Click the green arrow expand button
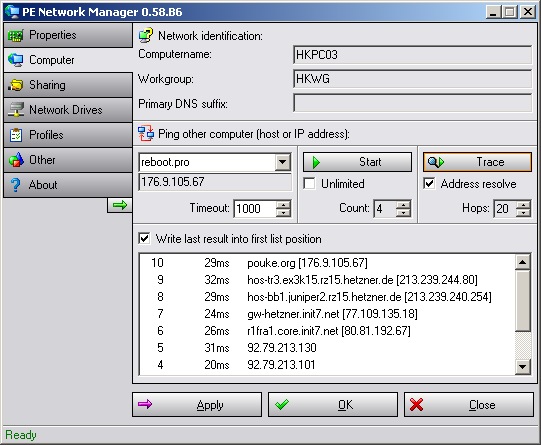The image size is (541, 445). tap(120, 206)
